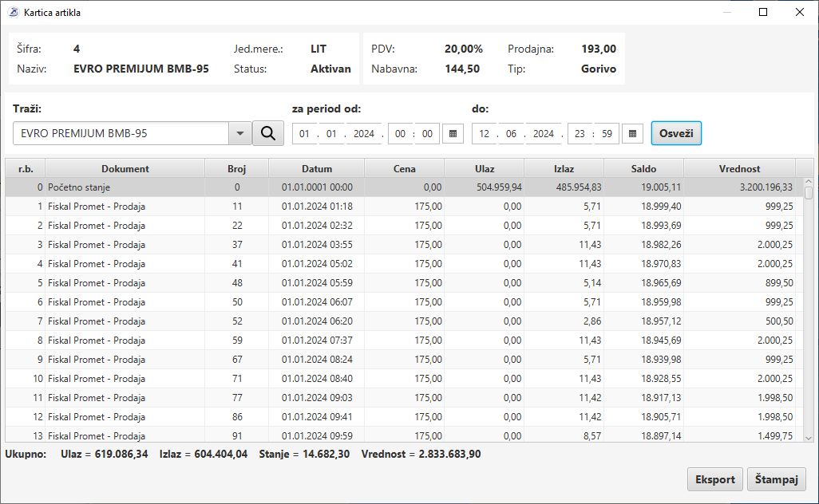Click the magnifier search icon
The image size is (819, 504).
tap(268, 134)
